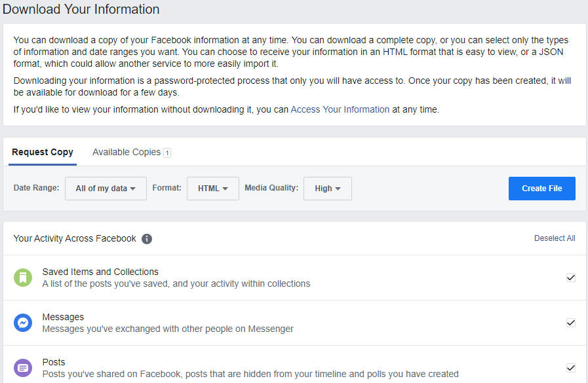
Task: Click the Deselect All link
Action: point(555,238)
